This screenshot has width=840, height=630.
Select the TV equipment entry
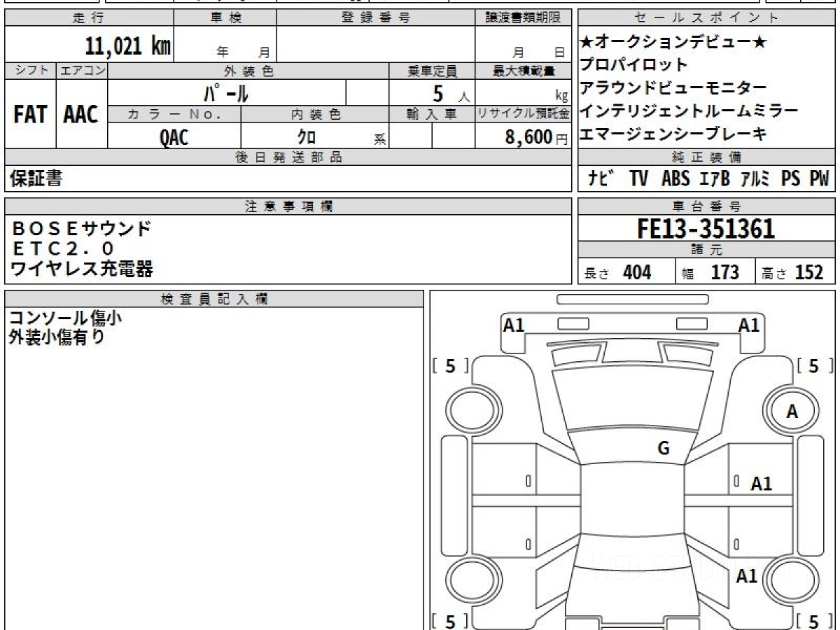coord(638,178)
